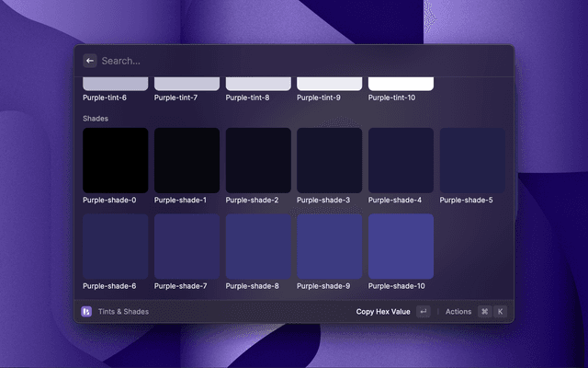Screen dimensions: 588x368
Task: Click the Command key icon
Action: click(484, 312)
